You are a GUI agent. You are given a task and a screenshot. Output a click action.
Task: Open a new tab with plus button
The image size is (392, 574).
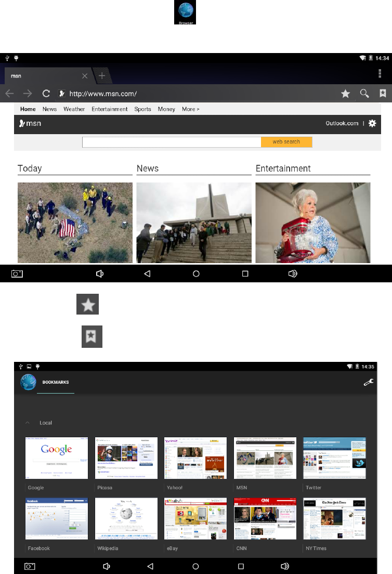[102, 76]
